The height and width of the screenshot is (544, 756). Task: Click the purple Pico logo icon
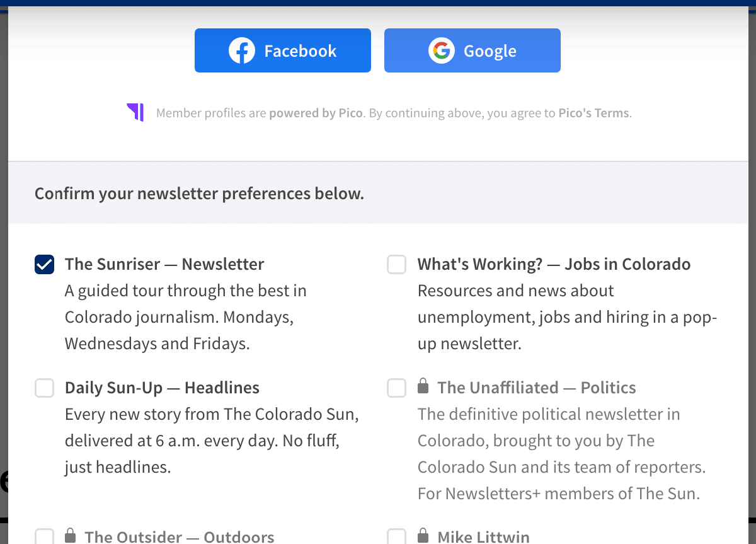coord(135,112)
